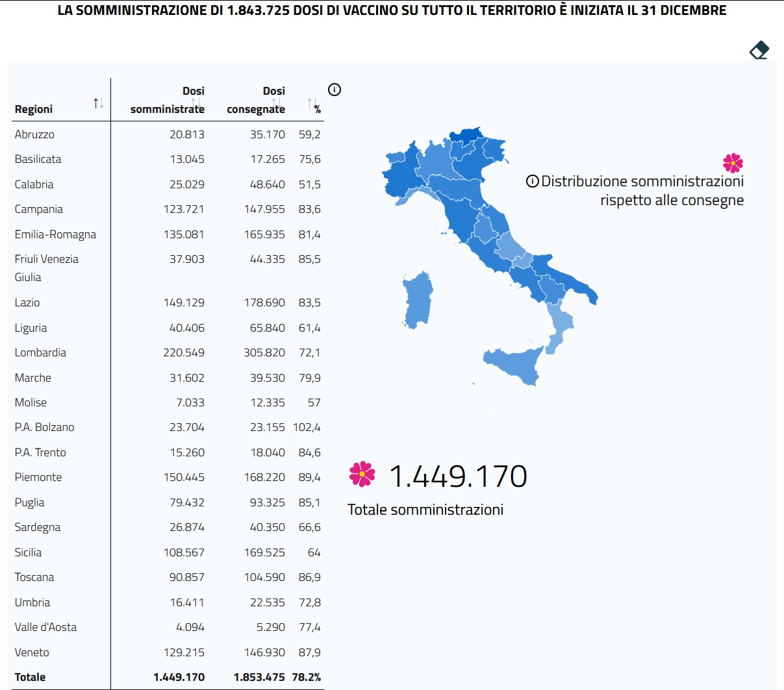Image resolution: width=784 pixels, height=690 pixels.
Task: Select Sardegna on the Italy map
Action: click(418, 300)
